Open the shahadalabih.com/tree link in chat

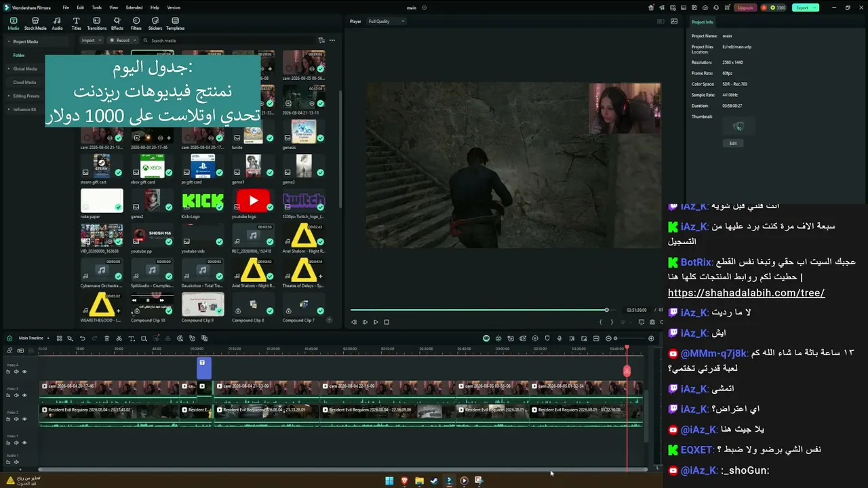(746, 293)
